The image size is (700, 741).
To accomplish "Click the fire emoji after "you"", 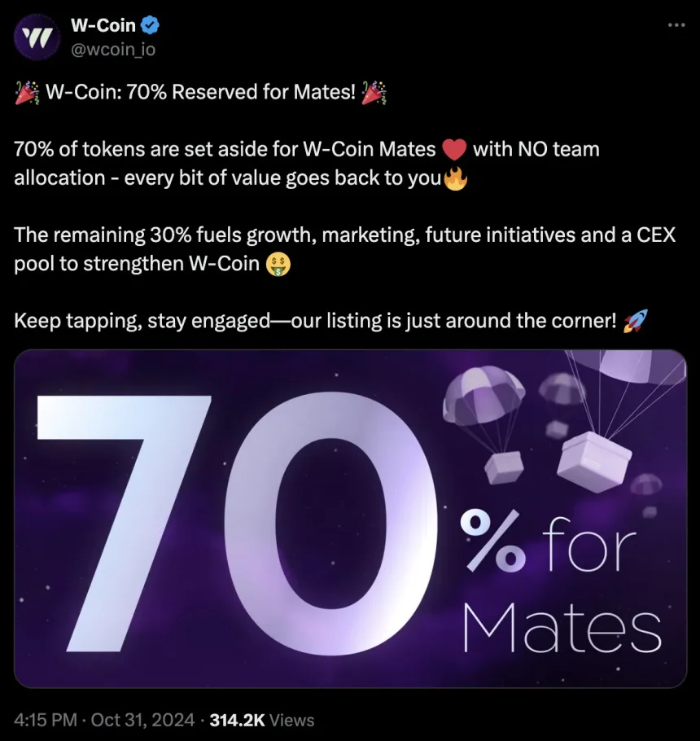I will point(457,178).
